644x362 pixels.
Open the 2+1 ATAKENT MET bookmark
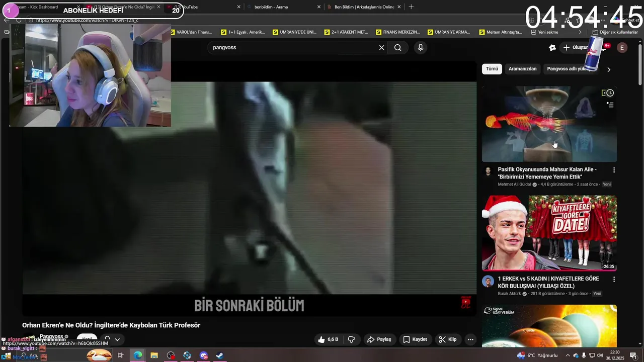click(x=347, y=32)
